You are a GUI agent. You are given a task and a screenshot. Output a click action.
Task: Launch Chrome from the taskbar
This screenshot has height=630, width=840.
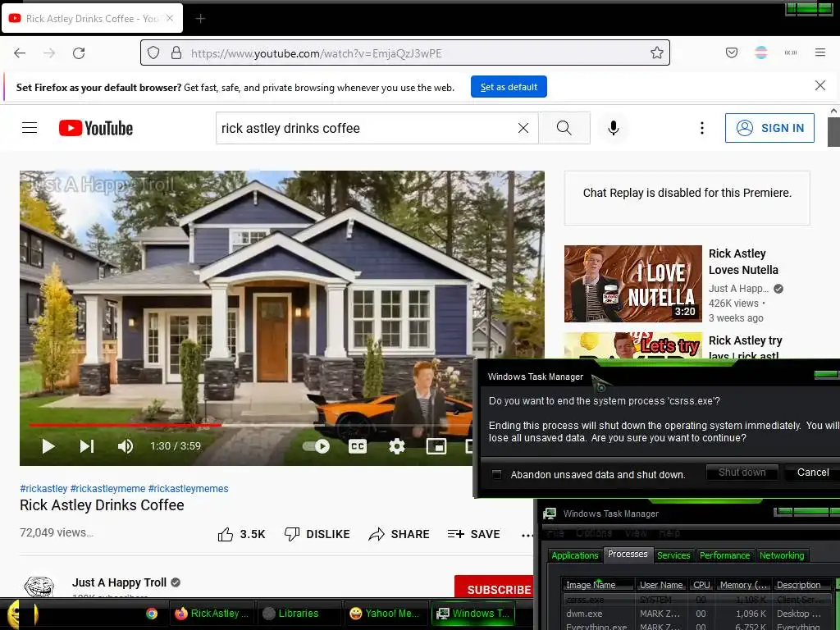[152, 614]
